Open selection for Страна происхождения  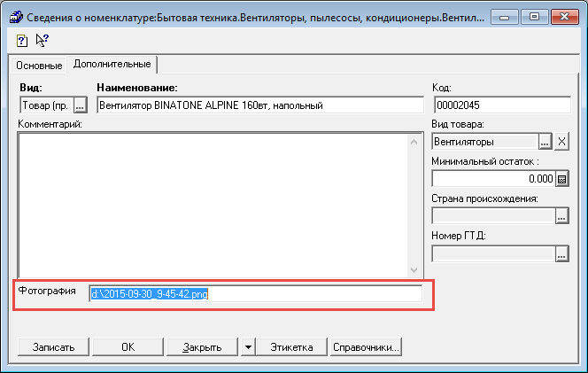561,216
